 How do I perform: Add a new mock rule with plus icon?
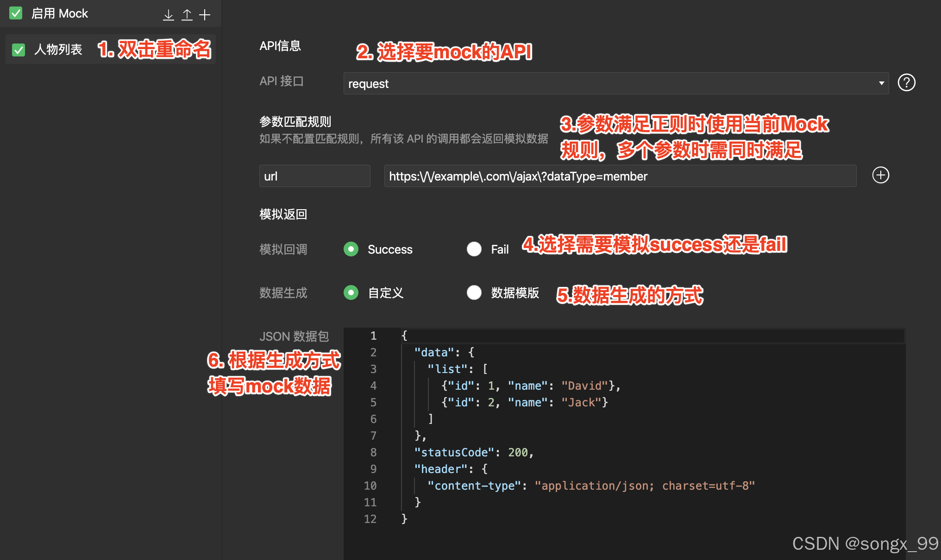tap(205, 15)
